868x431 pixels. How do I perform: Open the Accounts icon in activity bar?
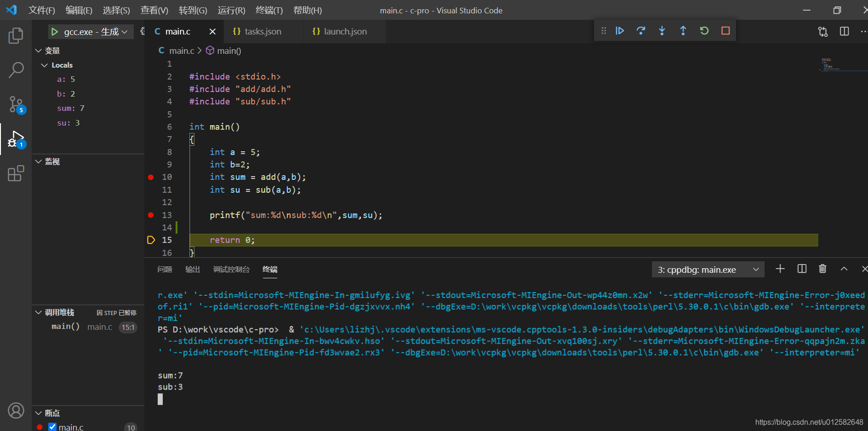(x=16, y=410)
